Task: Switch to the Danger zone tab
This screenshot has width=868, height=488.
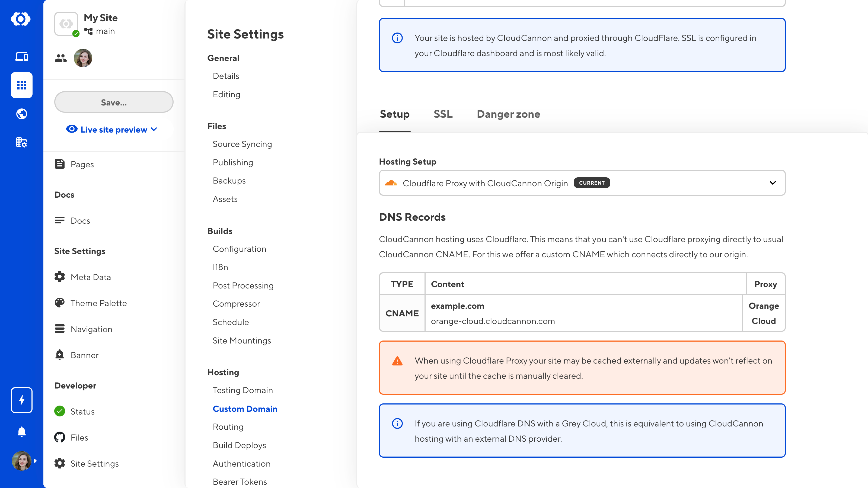Action: pos(508,114)
